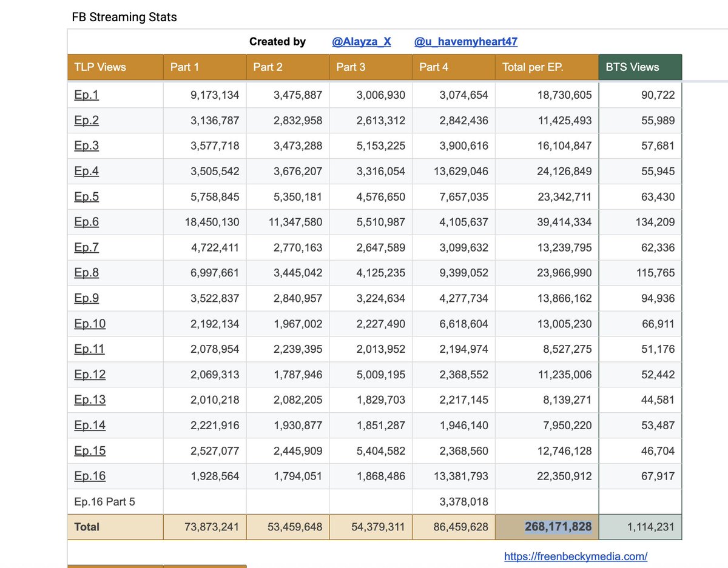Click the FB Streaming Stats title
Image resolution: width=728 pixels, height=568 pixels.
(x=124, y=17)
